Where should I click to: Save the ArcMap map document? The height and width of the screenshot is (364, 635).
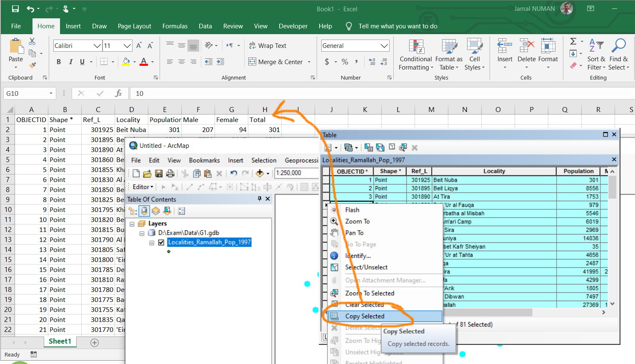pyautogui.click(x=159, y=173)
